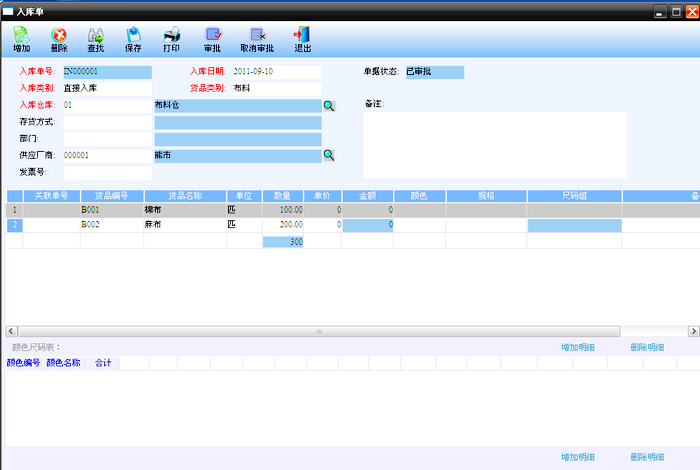Open the 查找 (Search) tool
The image size is (700, 470).
tap(96, 39)
